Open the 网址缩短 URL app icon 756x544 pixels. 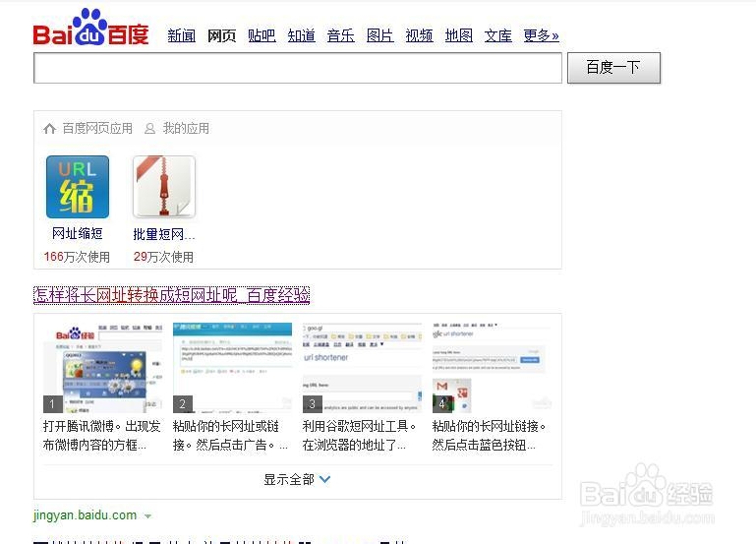click(x=78, y=187)
